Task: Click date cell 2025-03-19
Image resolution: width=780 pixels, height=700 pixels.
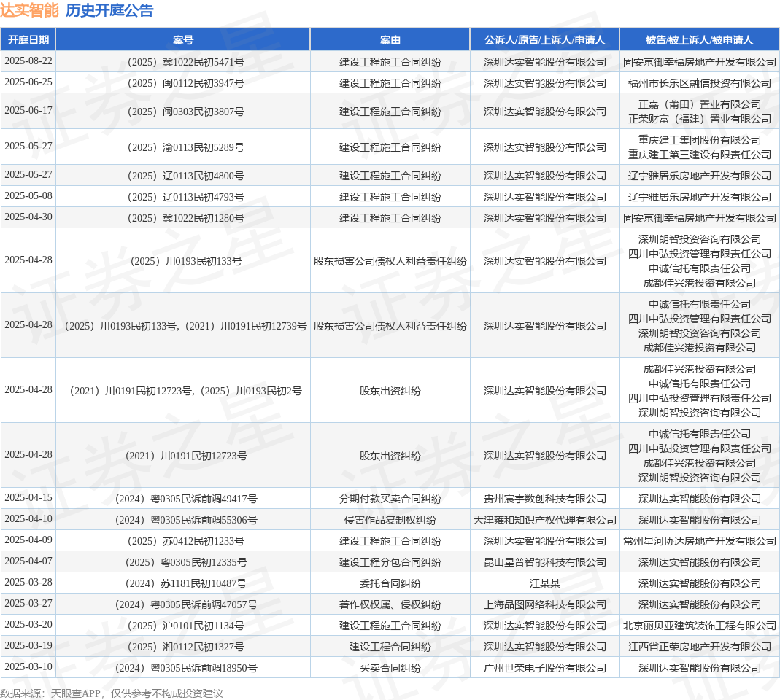Action: tap(28, 646)
